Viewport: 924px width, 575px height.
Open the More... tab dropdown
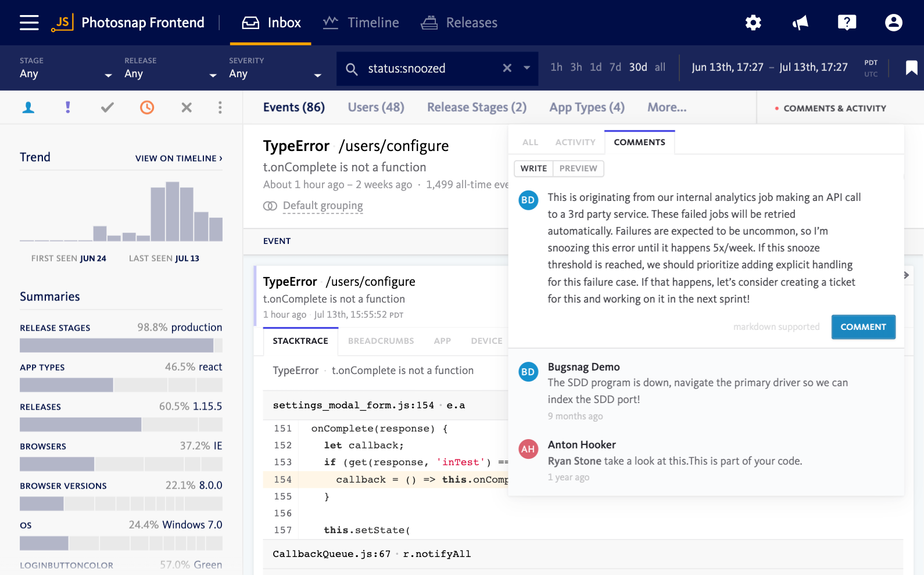pyautogui.click(x=667, y=107)
